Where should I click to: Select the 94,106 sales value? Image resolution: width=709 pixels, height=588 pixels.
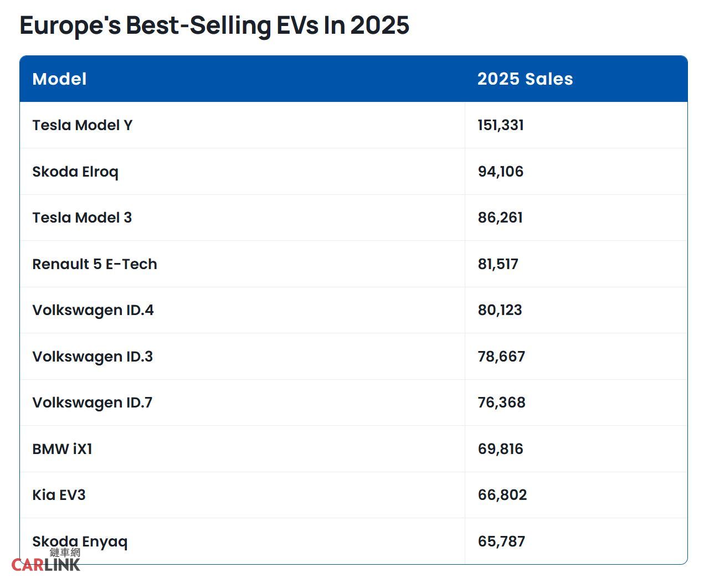coord(501,172)
